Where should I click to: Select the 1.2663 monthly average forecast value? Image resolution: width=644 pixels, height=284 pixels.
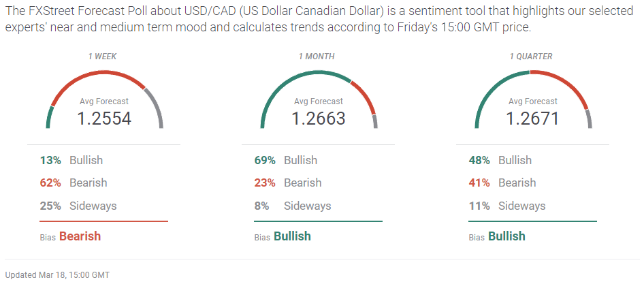[319, 119]
